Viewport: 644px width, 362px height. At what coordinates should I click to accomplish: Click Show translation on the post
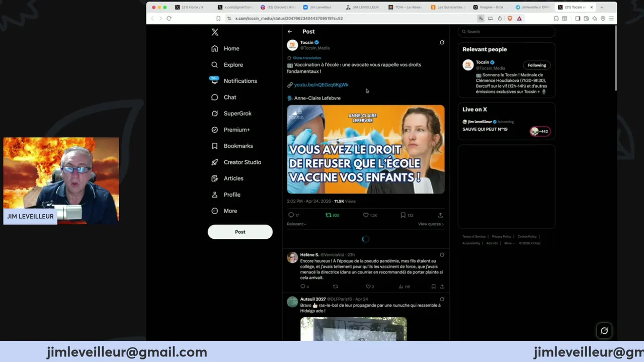[x=307, y=58]
